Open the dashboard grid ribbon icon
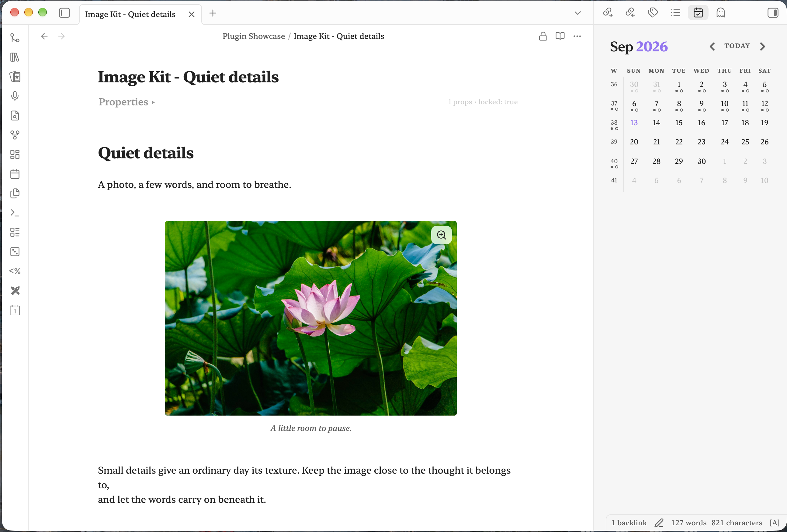The height and width of the screenshot is (532, 787). coord(15,154)
